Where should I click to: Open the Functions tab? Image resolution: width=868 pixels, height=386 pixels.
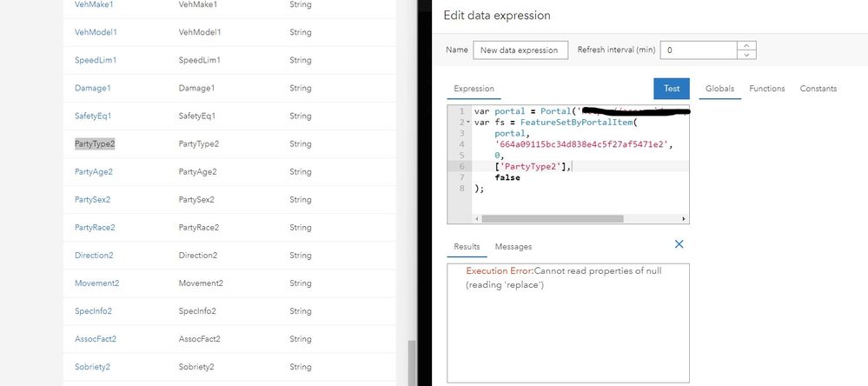[x=766, y=89]
